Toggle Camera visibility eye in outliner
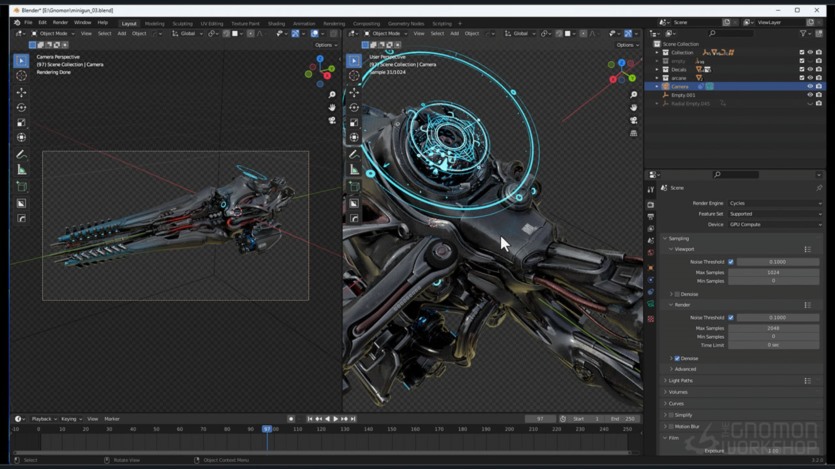835x469 pixels. (x=810, y=86)
